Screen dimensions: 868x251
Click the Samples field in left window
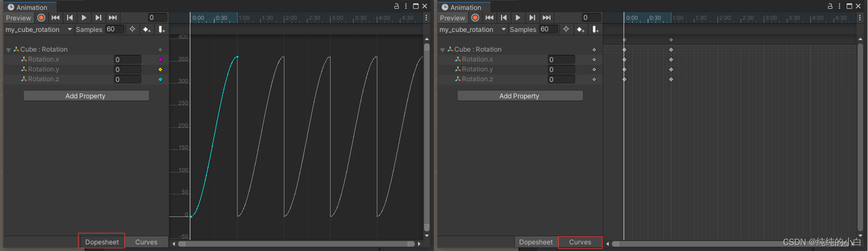[x=115, y=29]
